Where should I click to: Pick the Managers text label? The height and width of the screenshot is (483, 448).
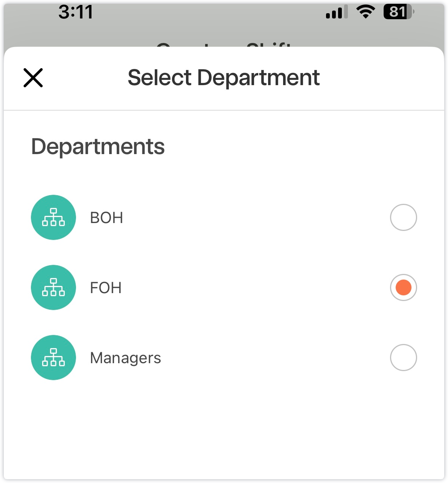[x=125, y=358]
